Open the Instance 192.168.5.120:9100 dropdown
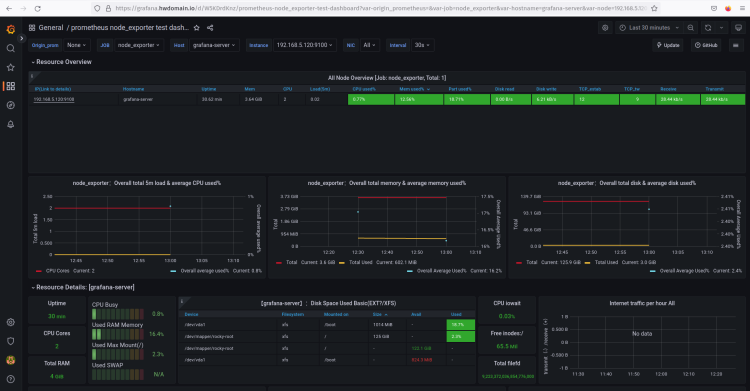The width and height of the screenshot is (750, 391). pos(305,45)
